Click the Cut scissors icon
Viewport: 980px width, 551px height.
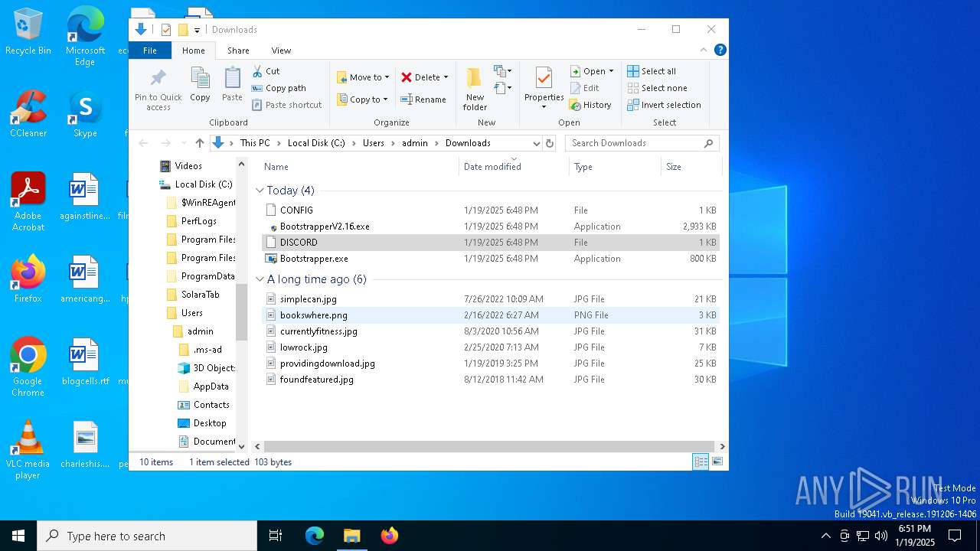click(258, 71)
